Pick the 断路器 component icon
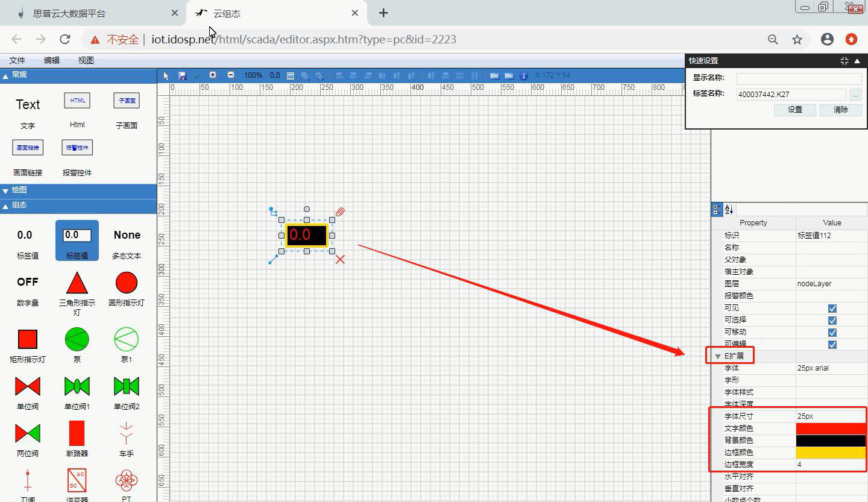The height and width of the screenshot is (502, 868). tap(77, 433)
